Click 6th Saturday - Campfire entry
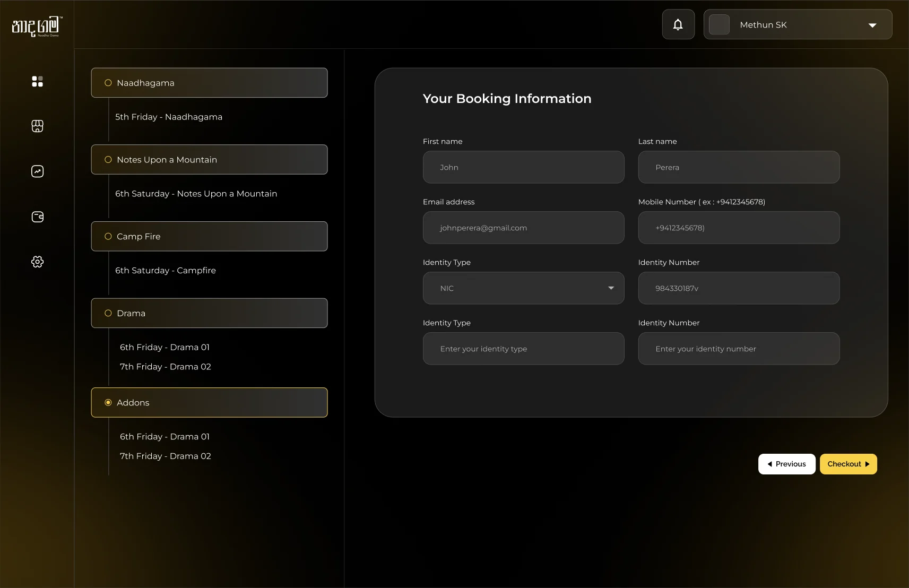Viewport: 909px width, 588px height. 166,270
